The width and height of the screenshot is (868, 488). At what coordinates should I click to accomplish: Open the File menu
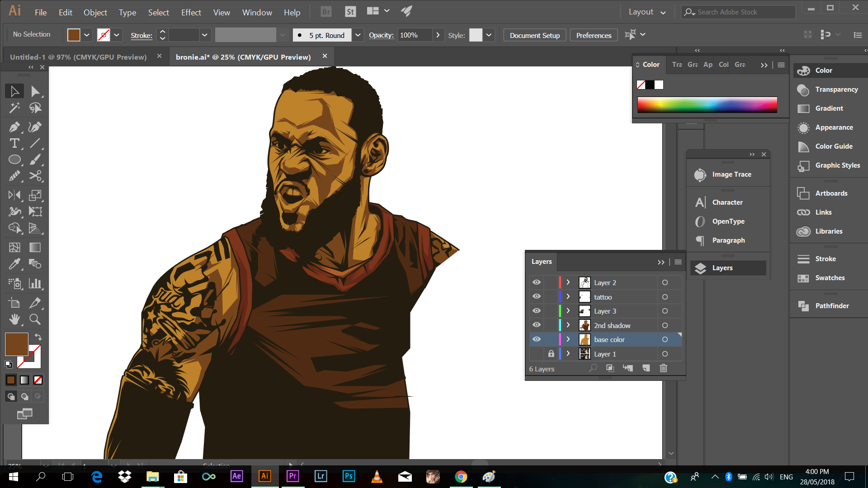(41, 13)
